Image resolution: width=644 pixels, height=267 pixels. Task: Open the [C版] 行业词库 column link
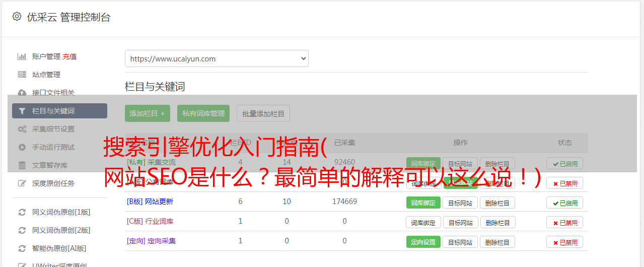150,221
